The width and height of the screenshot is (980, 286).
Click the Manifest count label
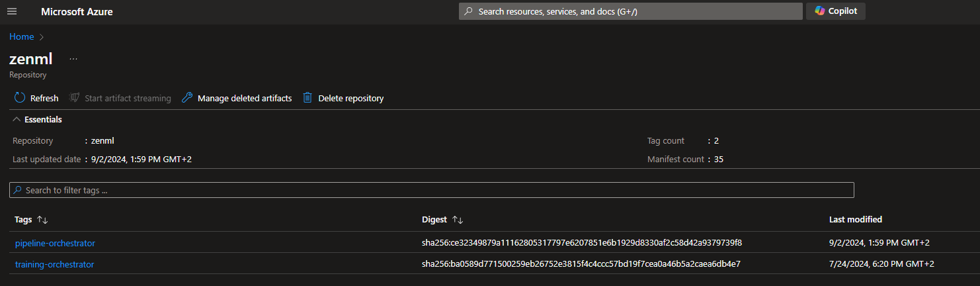pyautogui.click(x=676, y=160)
